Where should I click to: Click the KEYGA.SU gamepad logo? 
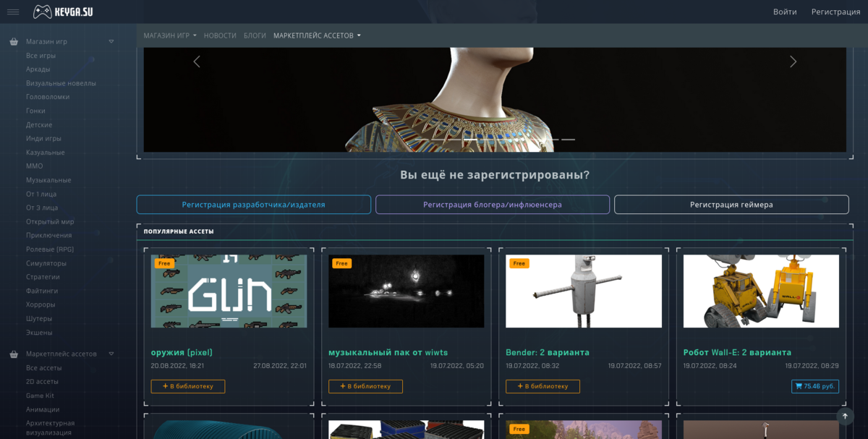(x=63, y=12)
